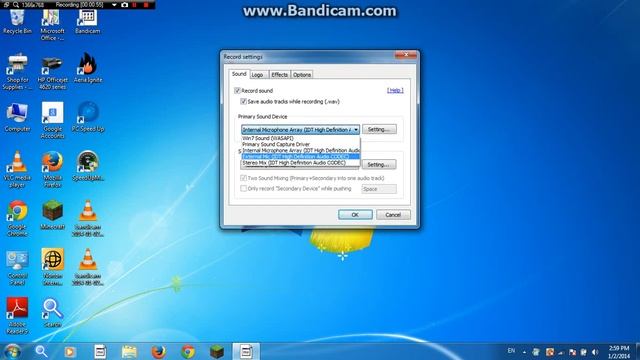This screenshot has width=640, height=360.
Task: Open the Google Chrome desktop shortcut
Action: click(17, 218)
